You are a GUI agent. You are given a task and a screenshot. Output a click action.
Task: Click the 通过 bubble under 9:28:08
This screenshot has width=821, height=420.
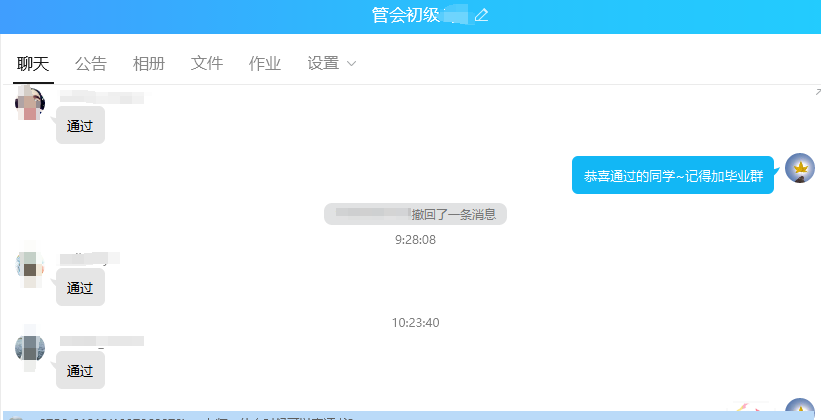pyautogui.click(x=80, y=288)
